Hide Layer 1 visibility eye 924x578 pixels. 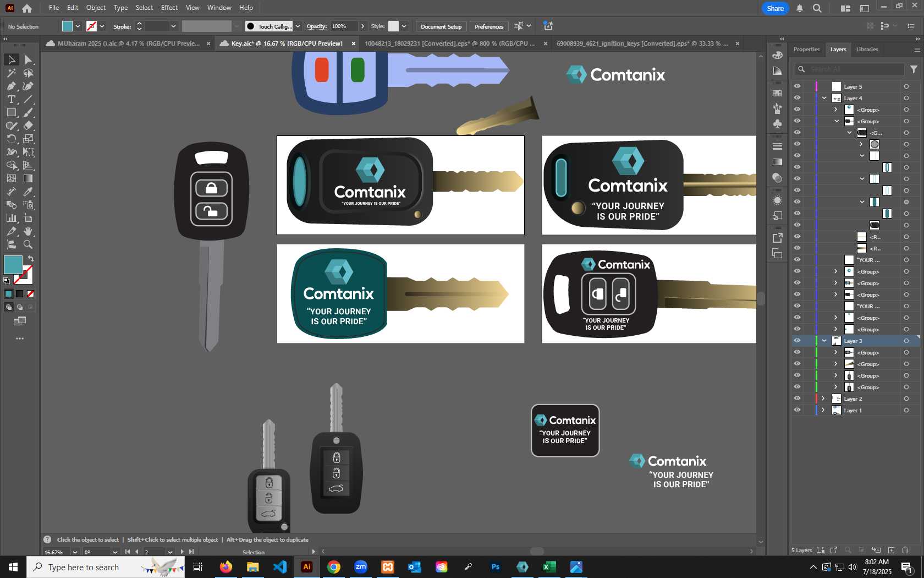(797, 410)
